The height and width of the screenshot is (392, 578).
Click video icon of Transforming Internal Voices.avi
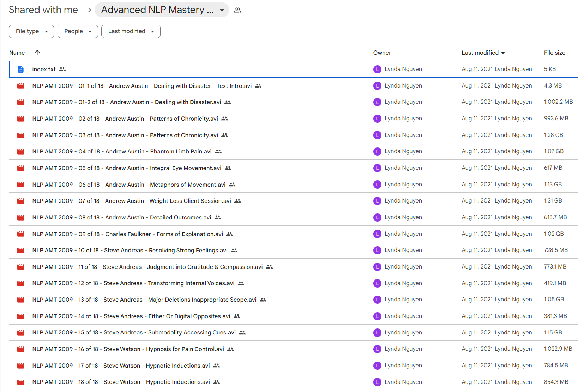(21, 283)
